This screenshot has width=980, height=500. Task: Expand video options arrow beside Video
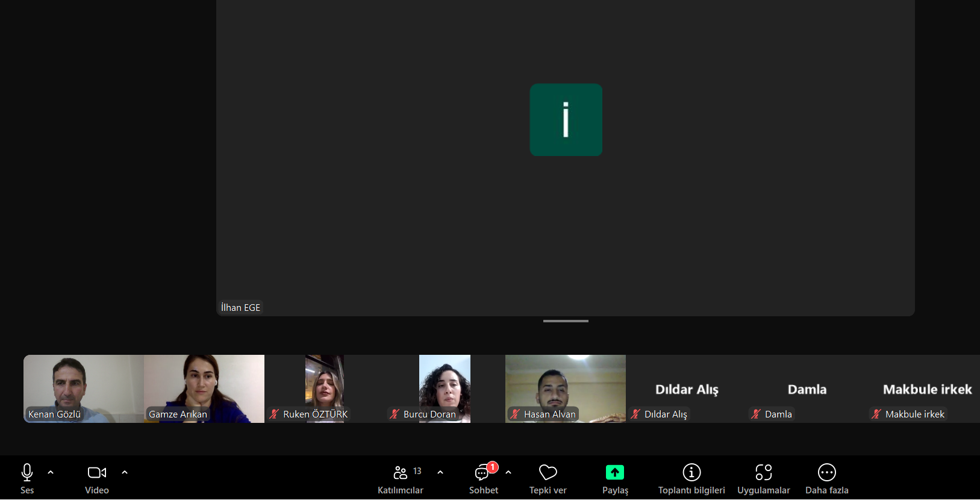point(125,472)
